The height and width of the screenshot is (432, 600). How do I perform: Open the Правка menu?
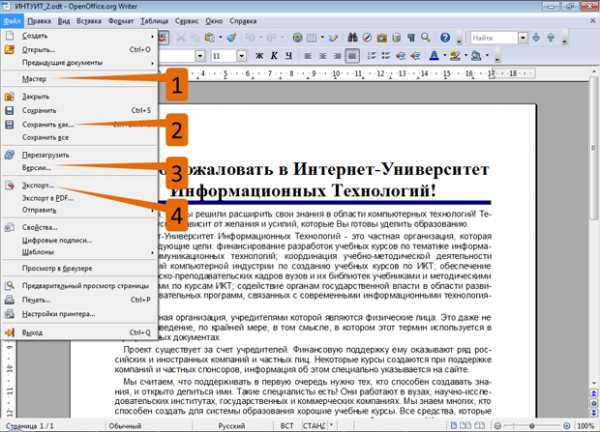[x=39, y=21]
